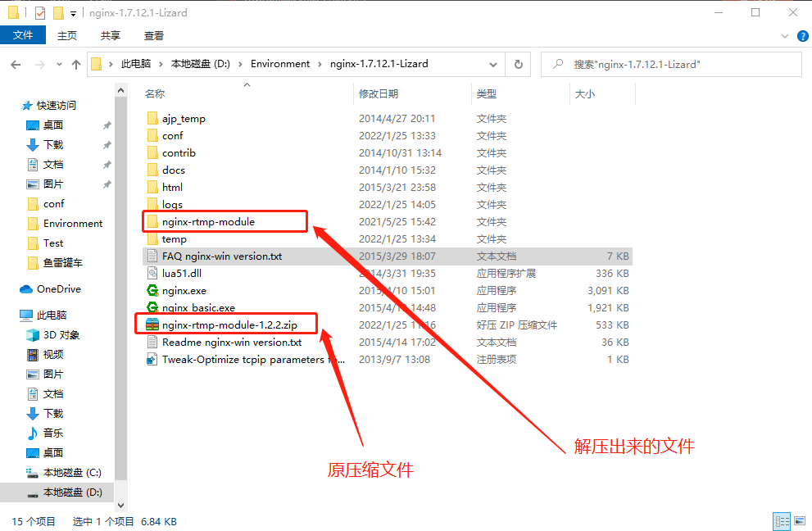Select FAQ nginx-win version.txt file icon
Viewport: 812px width, 531px height.
coord(152,256)
